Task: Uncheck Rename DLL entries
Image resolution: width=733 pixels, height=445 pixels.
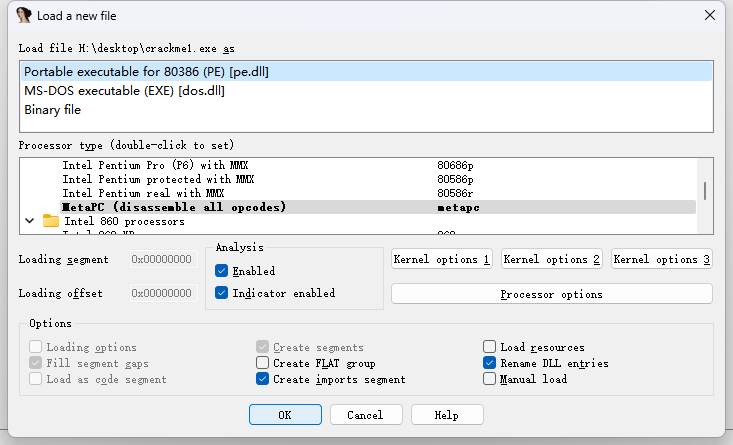Action: pyautogui.click(x=489, y=363)
